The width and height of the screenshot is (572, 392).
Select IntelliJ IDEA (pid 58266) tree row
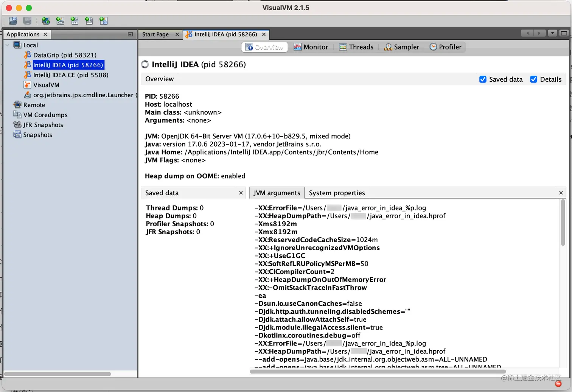click(68, 65)
